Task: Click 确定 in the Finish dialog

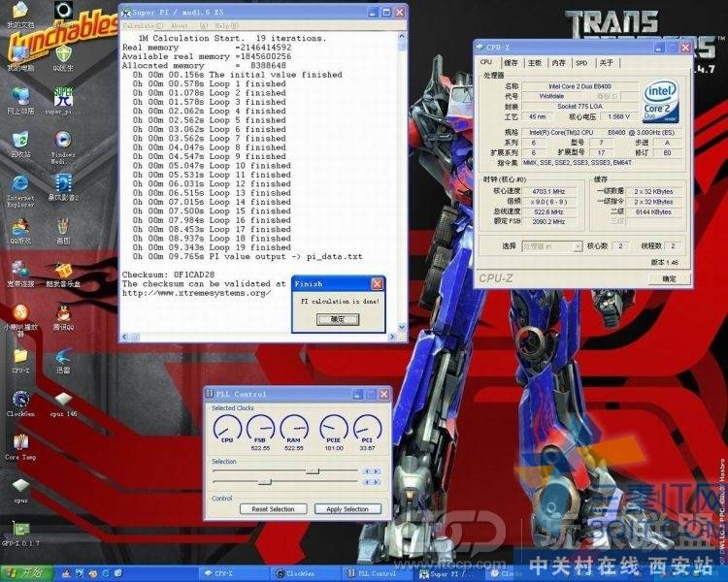Action: tap(338, 319)
